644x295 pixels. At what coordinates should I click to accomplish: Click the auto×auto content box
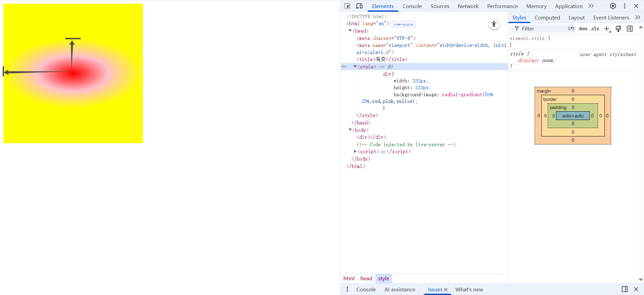coord(573,116)
